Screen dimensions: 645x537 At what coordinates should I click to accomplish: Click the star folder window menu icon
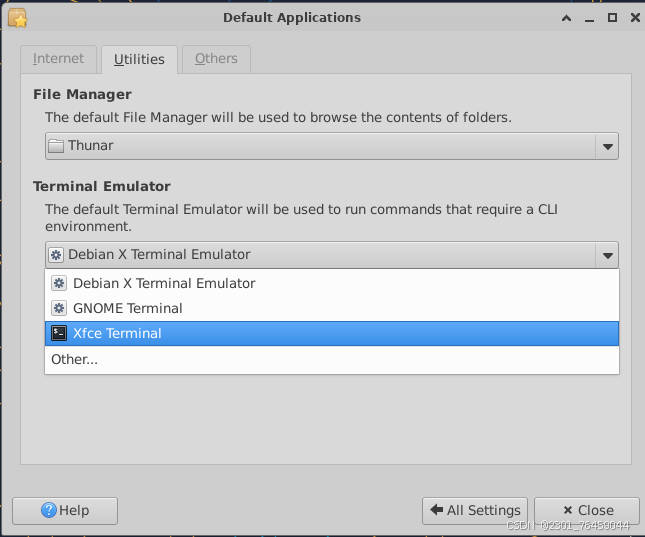[x=17, y=18]
